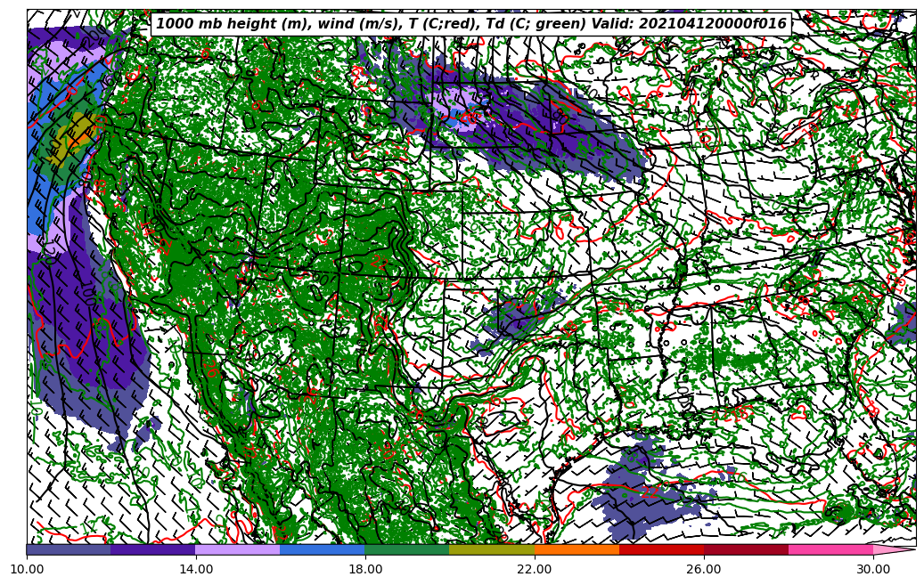Click the 26.00 colorbar tick label
This screenshot has height=585, width=924.
[x=704, y=568]
